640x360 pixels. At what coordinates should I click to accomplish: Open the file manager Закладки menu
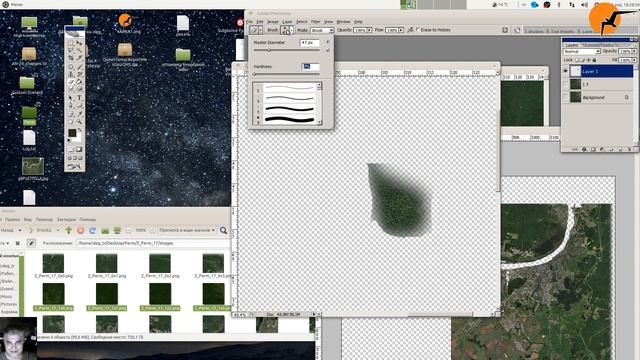66,220
